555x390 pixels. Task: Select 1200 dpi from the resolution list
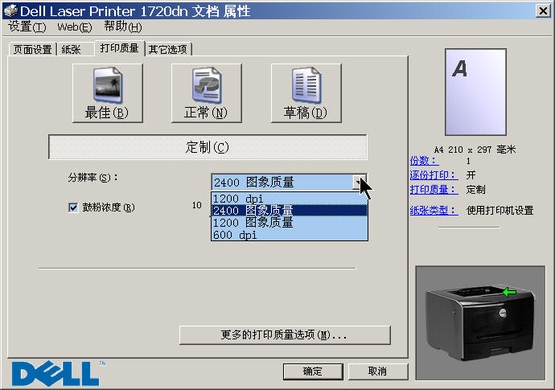[289, 199]
